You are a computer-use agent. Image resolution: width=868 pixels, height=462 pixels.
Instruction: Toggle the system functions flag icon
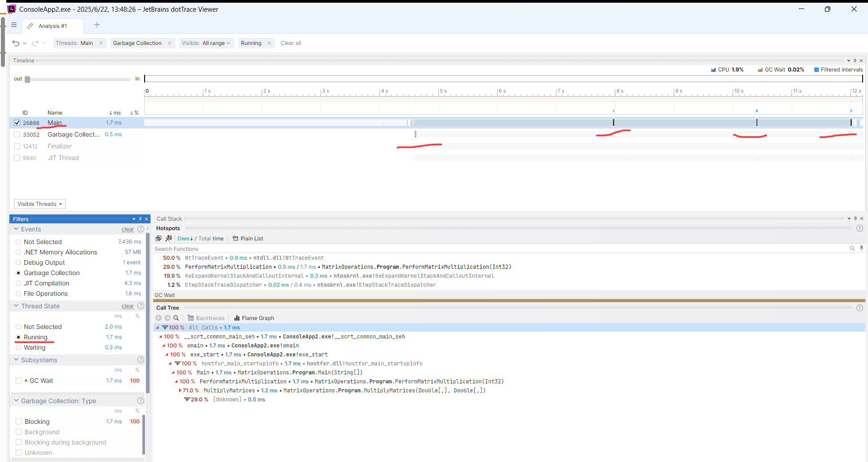pyautogui.click(x=168, y=239)
